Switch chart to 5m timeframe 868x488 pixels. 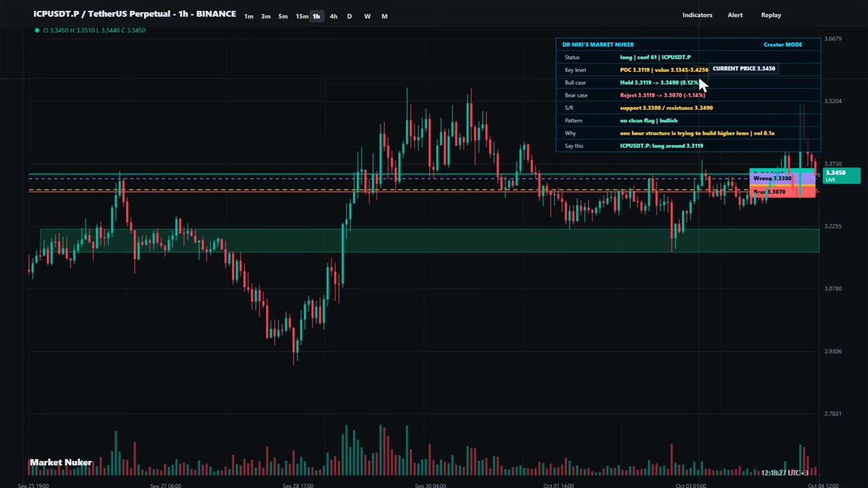pos(283,16)
